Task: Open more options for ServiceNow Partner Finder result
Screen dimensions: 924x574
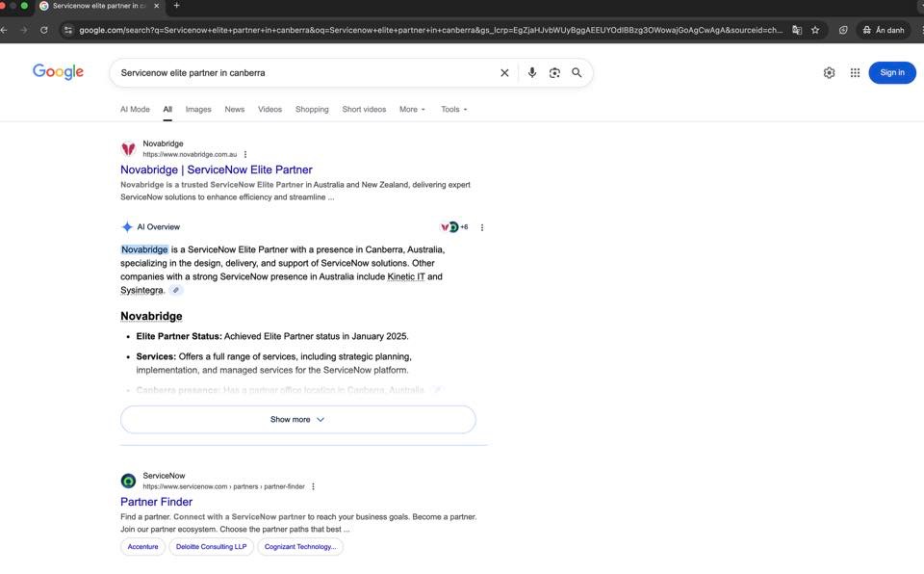Action: 313,486
